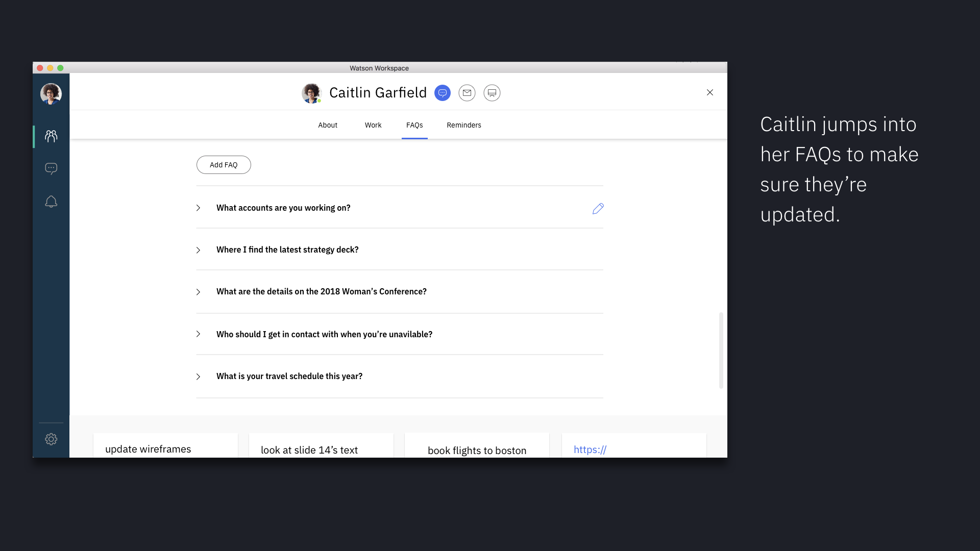Click the https:// link card
The image size is (980, 551).
590,449
